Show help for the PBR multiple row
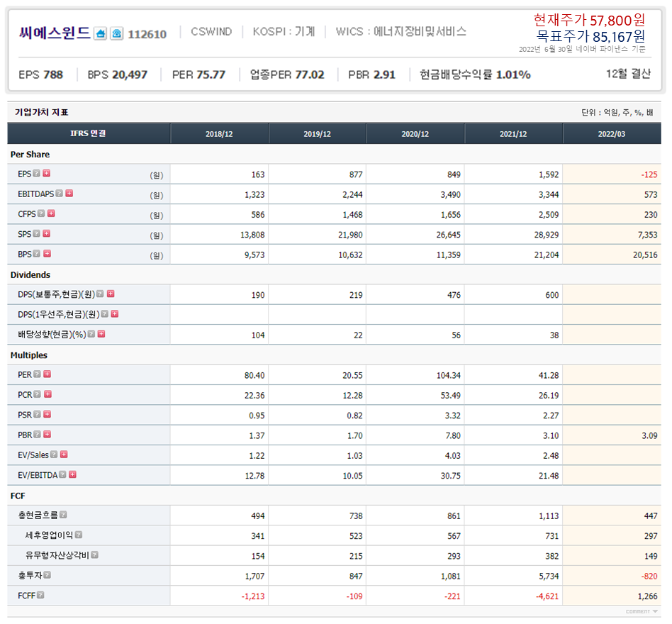This screenshot has width=672, height=624. tap(38, 434)
